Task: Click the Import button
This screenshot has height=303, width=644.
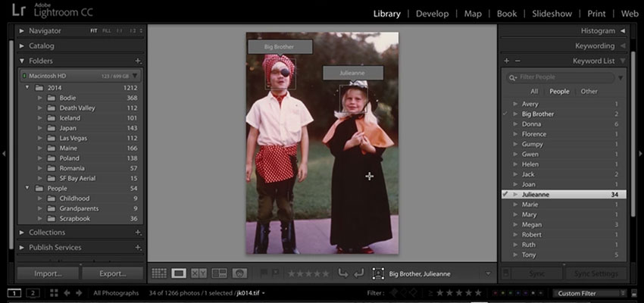Action: pos(47,273)
